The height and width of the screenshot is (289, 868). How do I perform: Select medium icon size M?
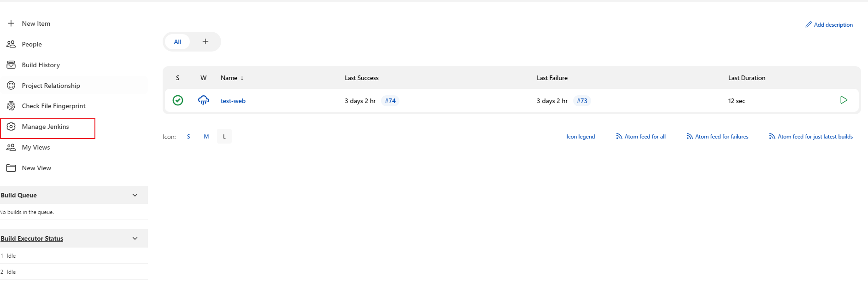[206, 137]
